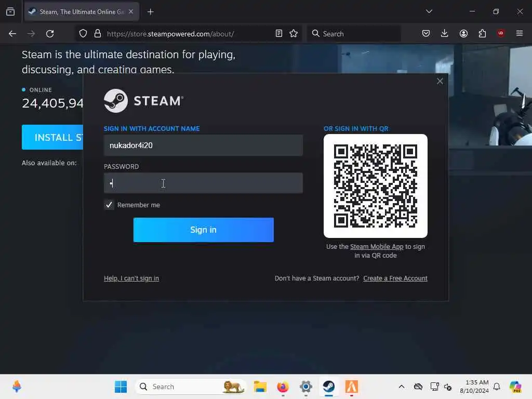Screen dimensions: 532x399
Task: Open Copilot preview icon in taskbar
Action: point(515,387)
